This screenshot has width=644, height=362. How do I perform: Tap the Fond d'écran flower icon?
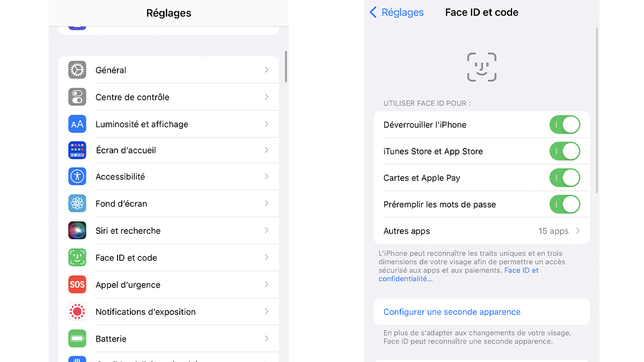tap(77, 204)
